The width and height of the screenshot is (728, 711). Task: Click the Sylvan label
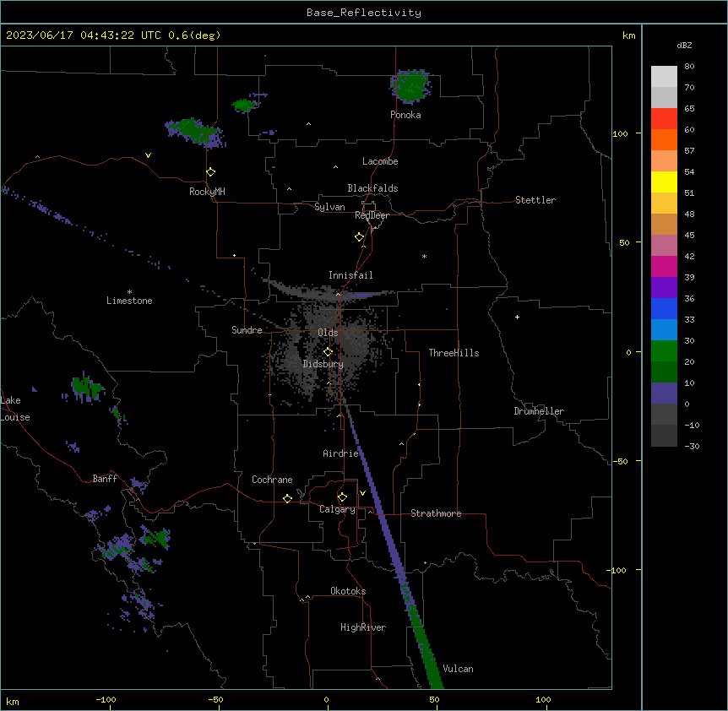pyautogui.click(x=329, y=207)
